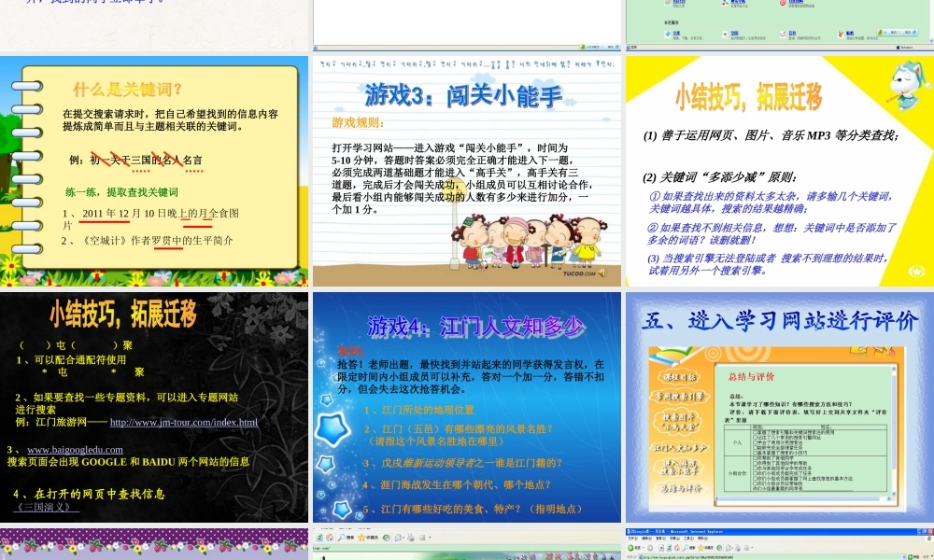The width and height of the screenshot is (934, 560).
Task: Click the line 2011年12月10日晚上的月全食图片
Action: (x=150, y=218)
